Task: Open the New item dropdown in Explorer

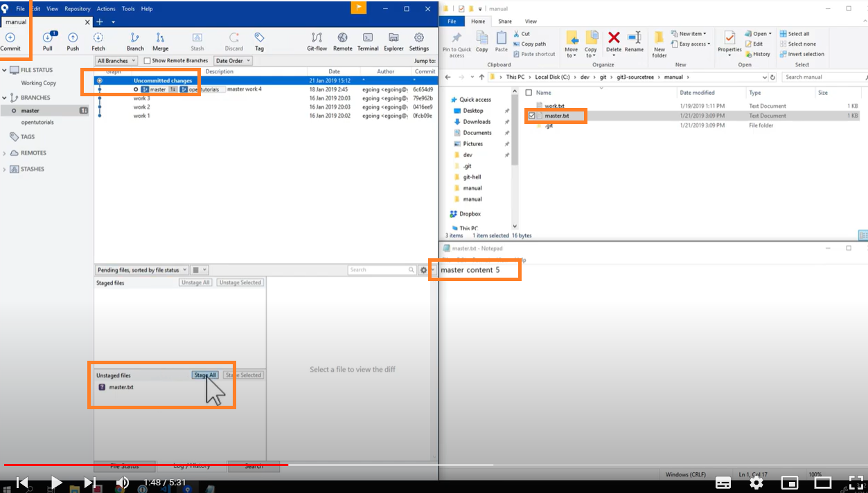Action: point(689,33)
